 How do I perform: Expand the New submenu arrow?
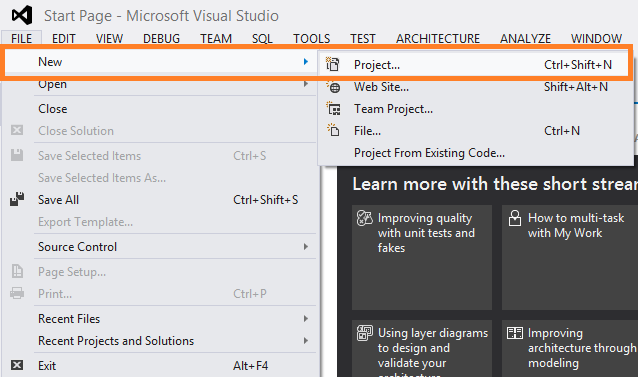(306, 61)
